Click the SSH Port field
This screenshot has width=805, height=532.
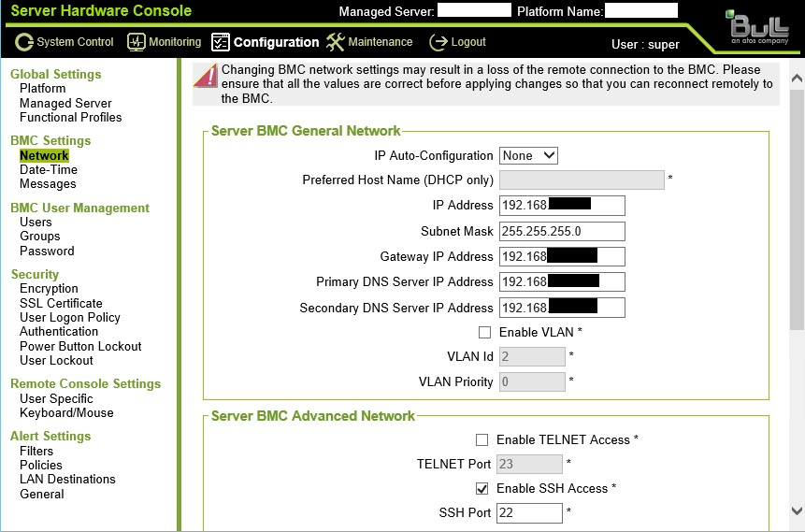point(529,512)
